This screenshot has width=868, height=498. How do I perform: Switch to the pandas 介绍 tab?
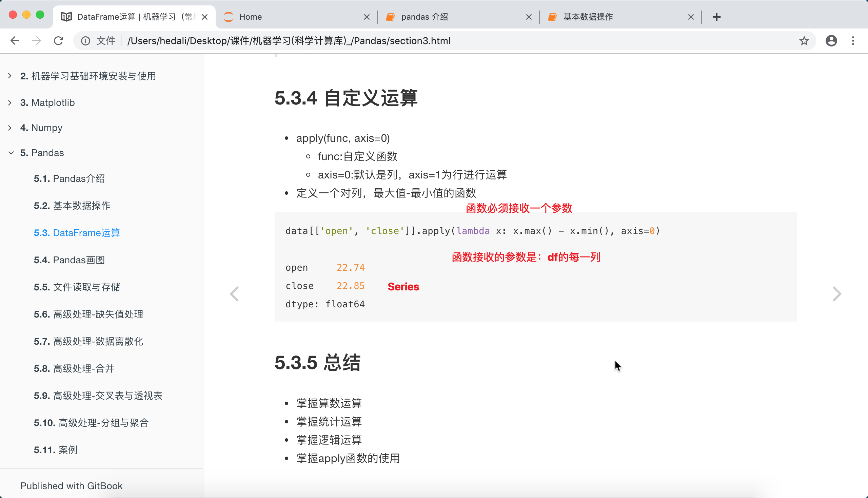[x=451, y=17]
